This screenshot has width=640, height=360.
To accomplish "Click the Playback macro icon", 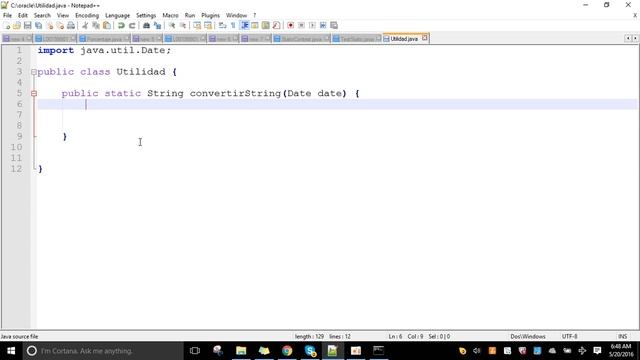I will coord(312,25).
